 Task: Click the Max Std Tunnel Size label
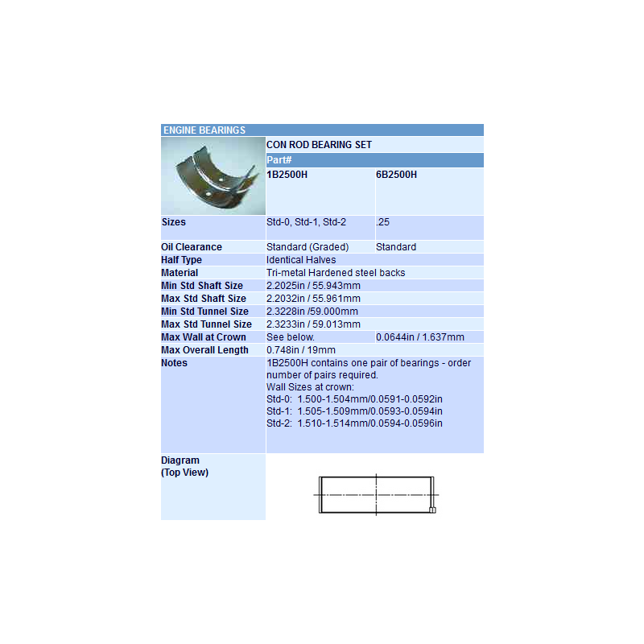[x=206, y=324]
